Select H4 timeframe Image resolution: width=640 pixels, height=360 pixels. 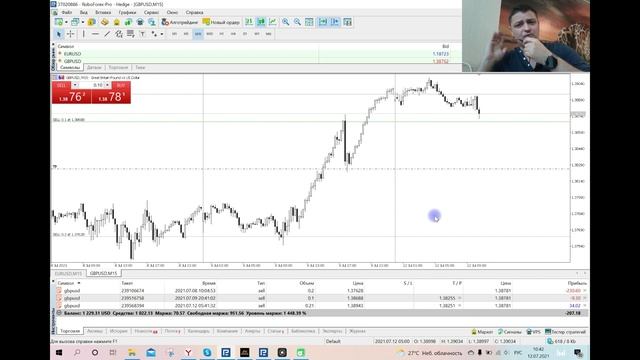click(x=233, y=34)
